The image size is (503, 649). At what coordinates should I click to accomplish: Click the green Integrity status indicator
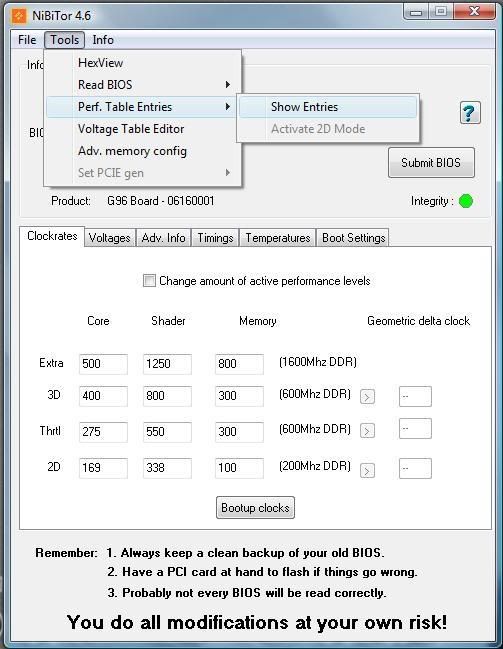click(x=466, y=201)
